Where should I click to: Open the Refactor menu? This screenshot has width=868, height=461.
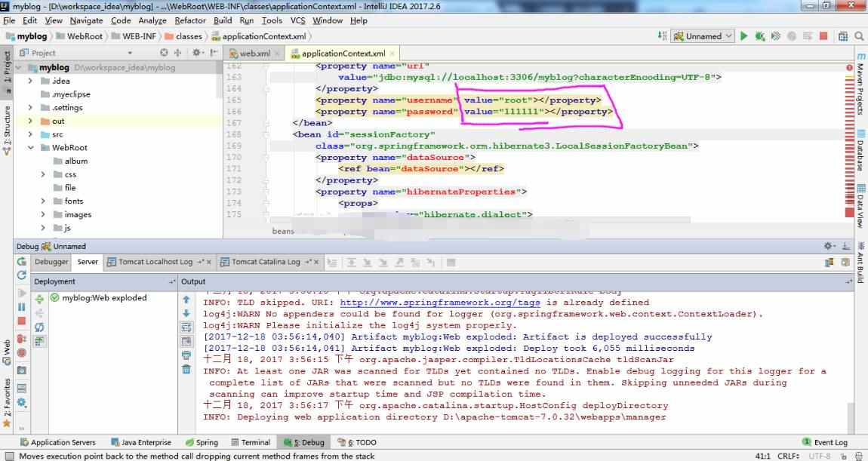(x=190, y=20)
